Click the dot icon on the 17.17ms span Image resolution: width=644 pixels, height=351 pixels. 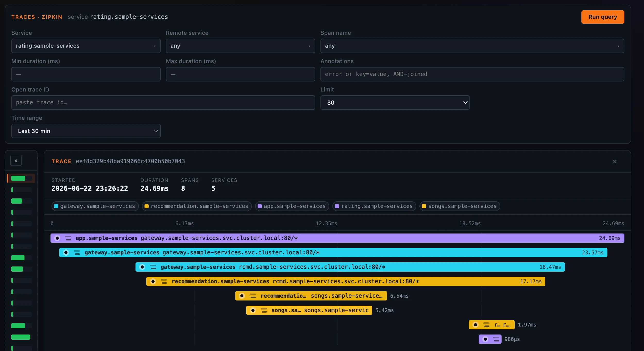[153, 281]
